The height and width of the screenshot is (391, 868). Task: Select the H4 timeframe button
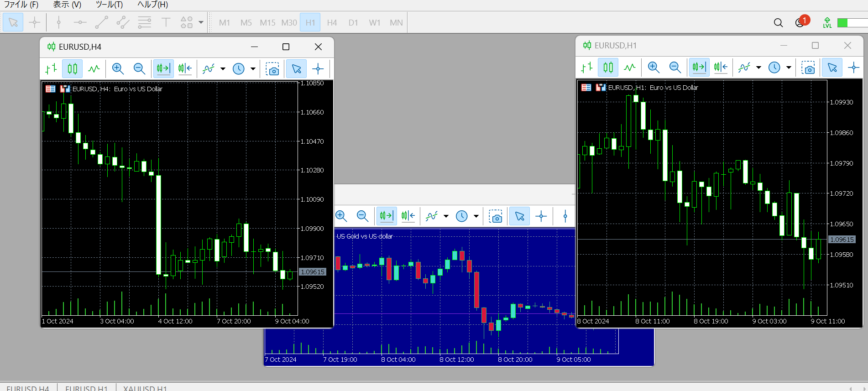pyautogui.click(x=332, y=22)
